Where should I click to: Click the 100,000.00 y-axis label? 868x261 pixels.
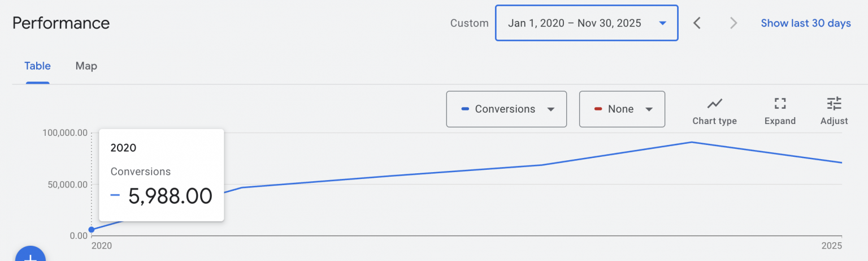coord(65,133)
